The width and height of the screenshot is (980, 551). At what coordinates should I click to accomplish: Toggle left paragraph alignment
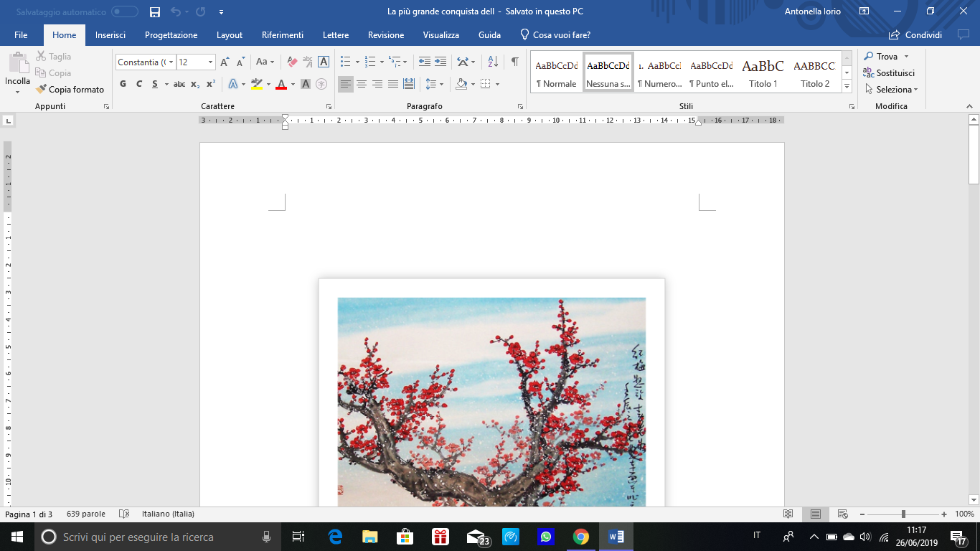point(346,84)
